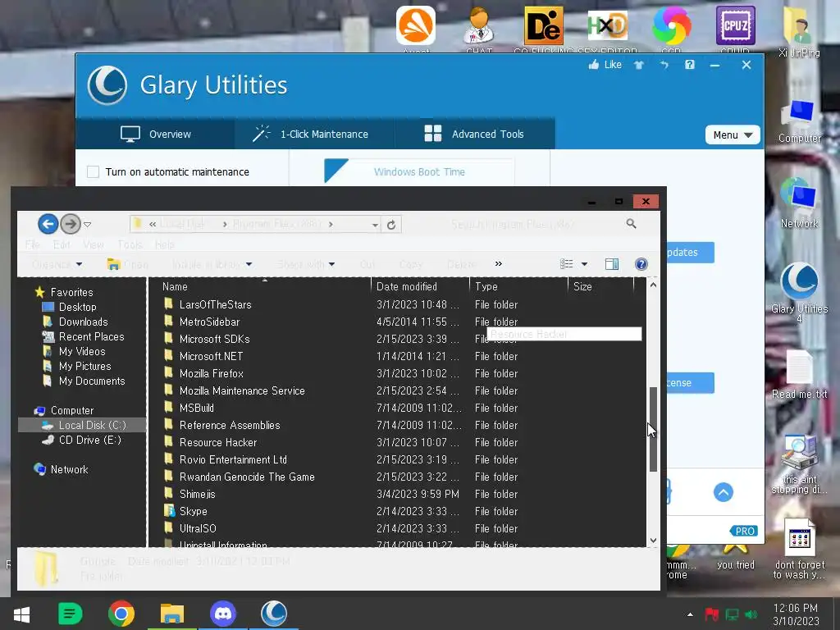Click the PRO badge in Glary Utilities
Image resolution: width=840 pixels, height=630 pixels.
[744, 531]
